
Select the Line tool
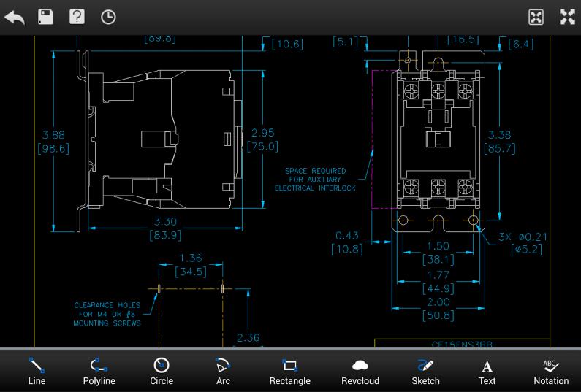click(37, 371)
